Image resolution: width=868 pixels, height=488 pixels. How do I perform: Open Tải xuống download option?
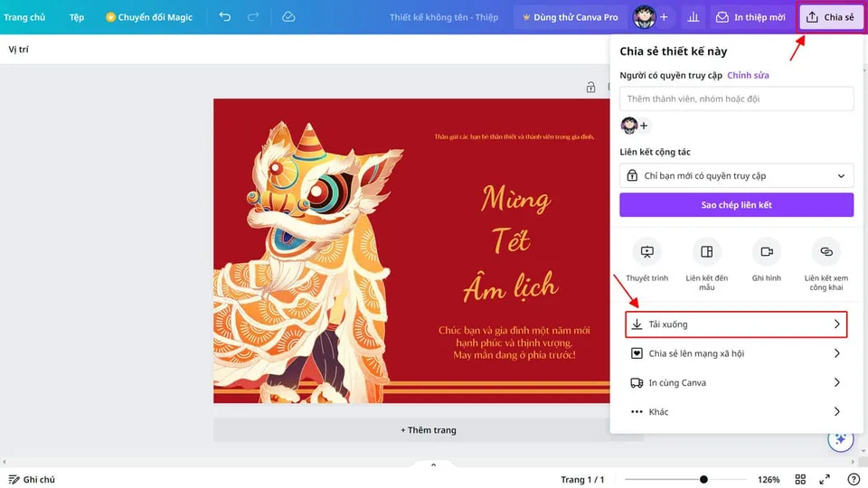point(736,324)
